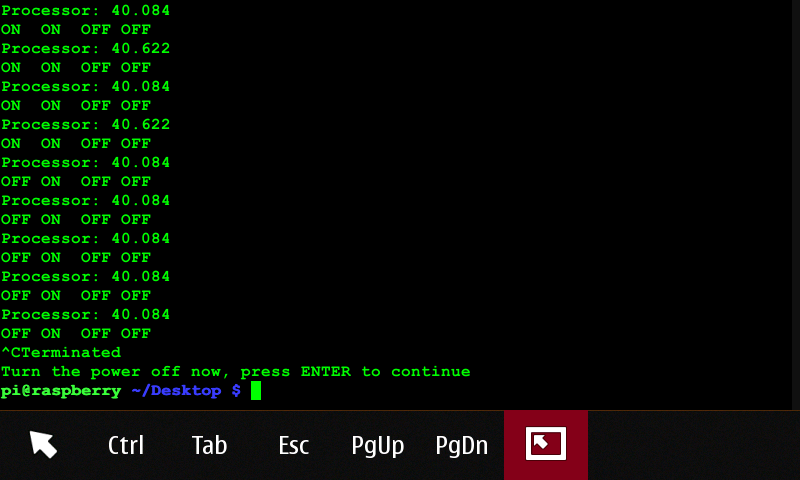This screenshot has width=800, height=480.
Task: Click empty toolbar area right of red icon
Action: tap(694, 445)
